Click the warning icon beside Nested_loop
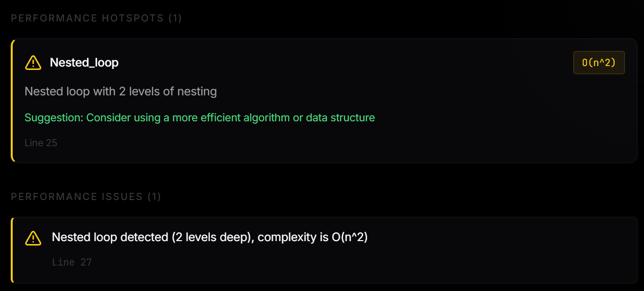 tap(33, 63)
